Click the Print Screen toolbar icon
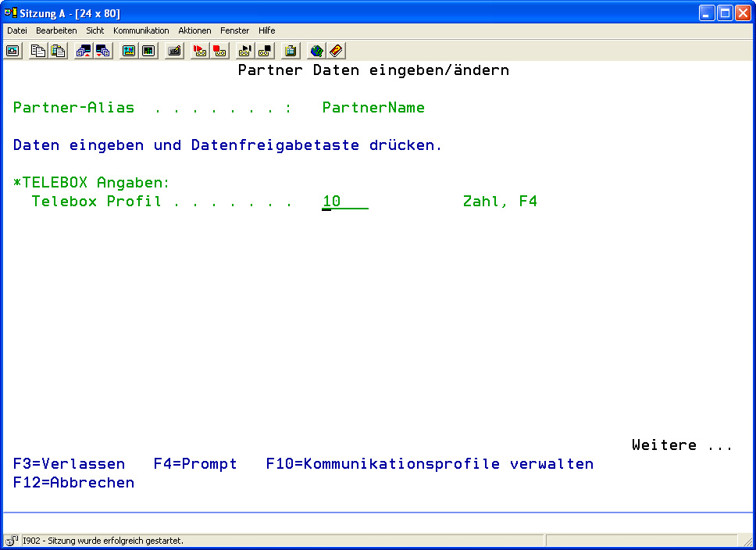This screenshot has height=550, width=756. pos(13,51)
